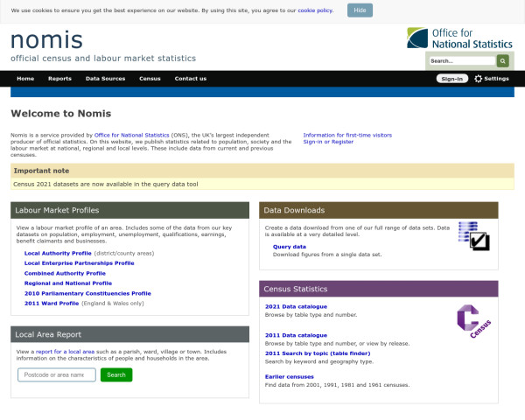Open 2010 Parliamentary Constituencies Profile
Image resolution: width=525 pixels, height=420 pixels.
coord(87,293)
